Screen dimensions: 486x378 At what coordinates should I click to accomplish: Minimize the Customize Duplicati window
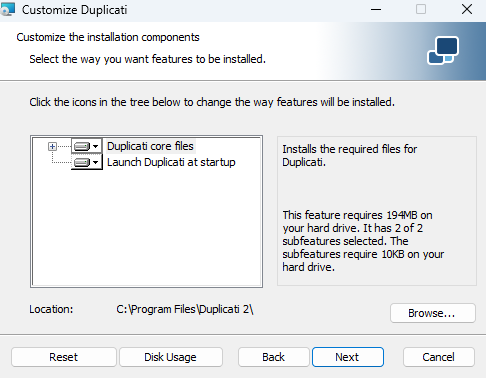pos(376,9)
